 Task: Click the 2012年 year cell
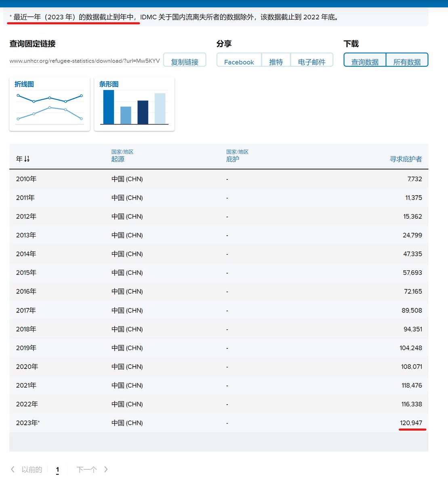pos(26,216)
